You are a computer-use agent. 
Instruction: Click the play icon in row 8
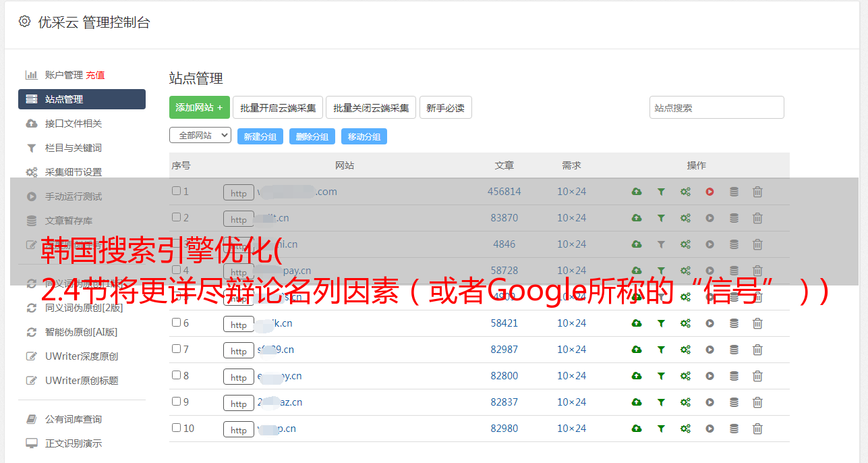(710, 376)
